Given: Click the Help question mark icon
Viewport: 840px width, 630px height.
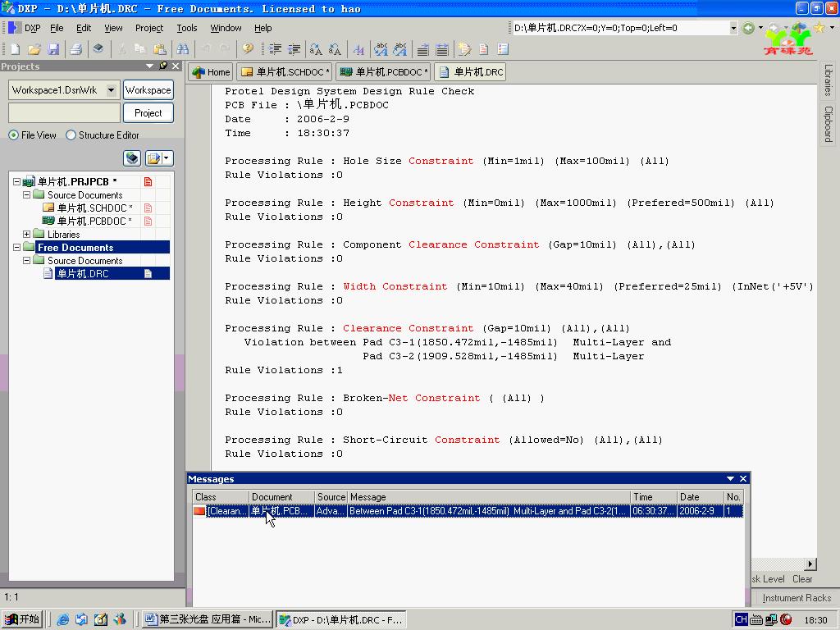Looking at the screenshot, I should click(248, 49).
